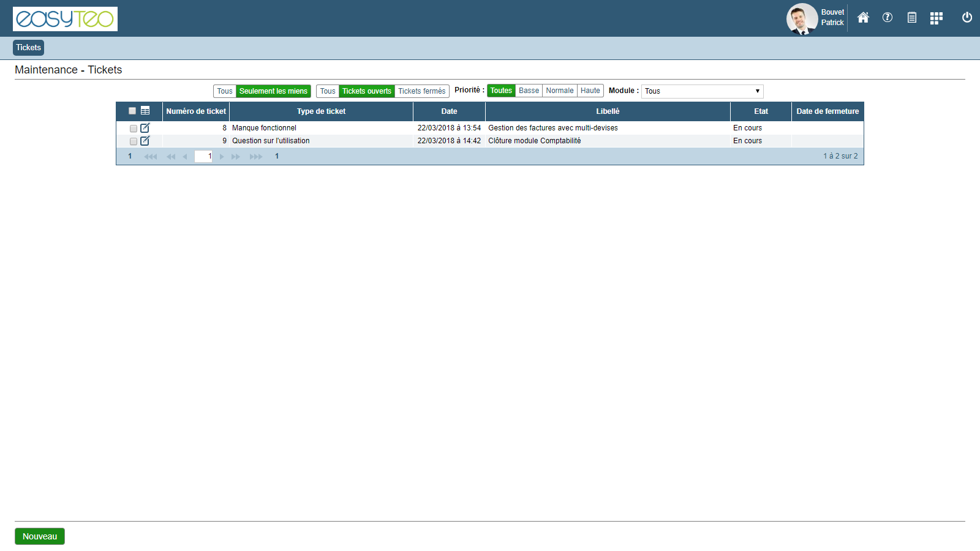Go to home via house icon

click(x=863, y=18)
